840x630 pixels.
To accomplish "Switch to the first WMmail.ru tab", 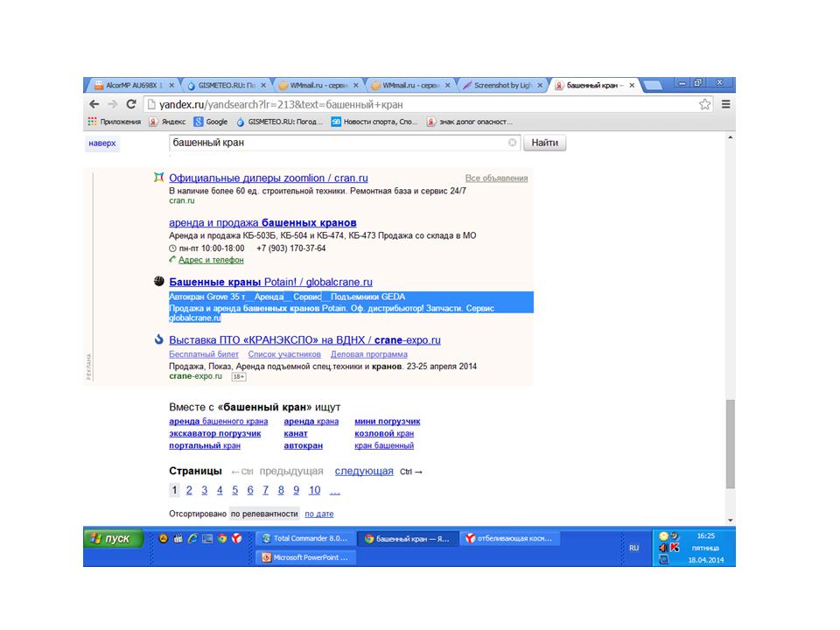I will [318, 85].
